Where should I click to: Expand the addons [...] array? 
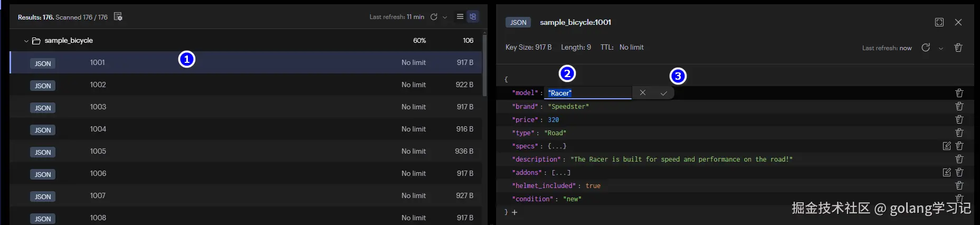click(561, 173)
